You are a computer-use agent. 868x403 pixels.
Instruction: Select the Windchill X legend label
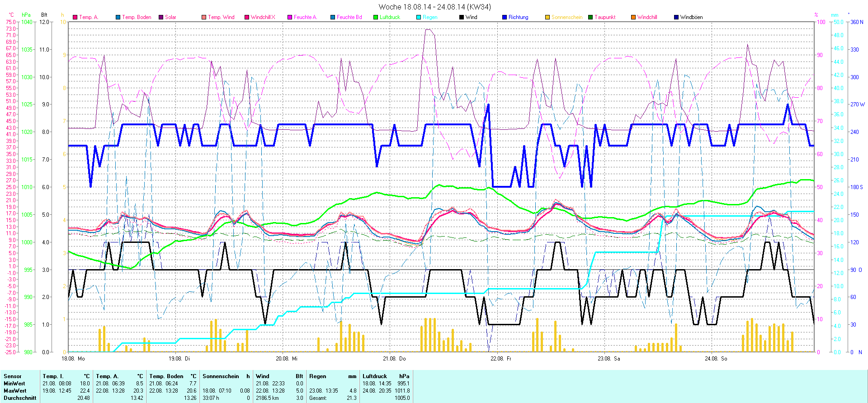pyautogui.click(x=263, y=17)
